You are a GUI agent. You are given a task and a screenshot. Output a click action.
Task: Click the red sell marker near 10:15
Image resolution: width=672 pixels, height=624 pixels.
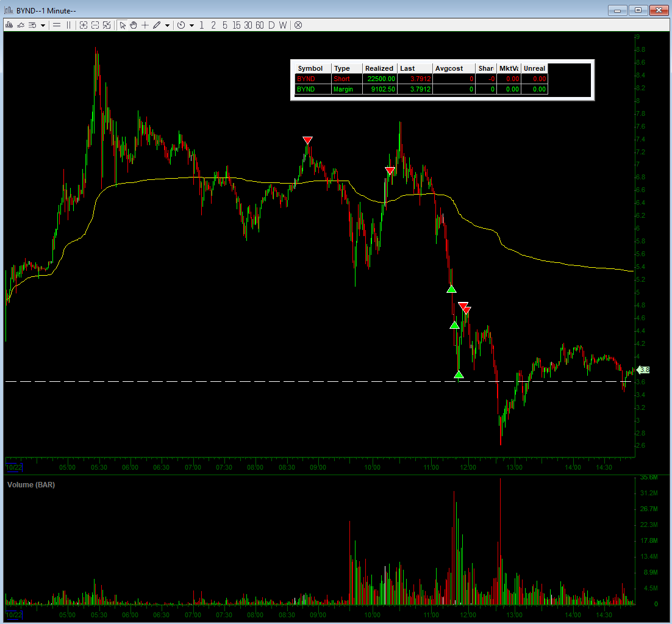pyautogui.click(x=390, y=171)
